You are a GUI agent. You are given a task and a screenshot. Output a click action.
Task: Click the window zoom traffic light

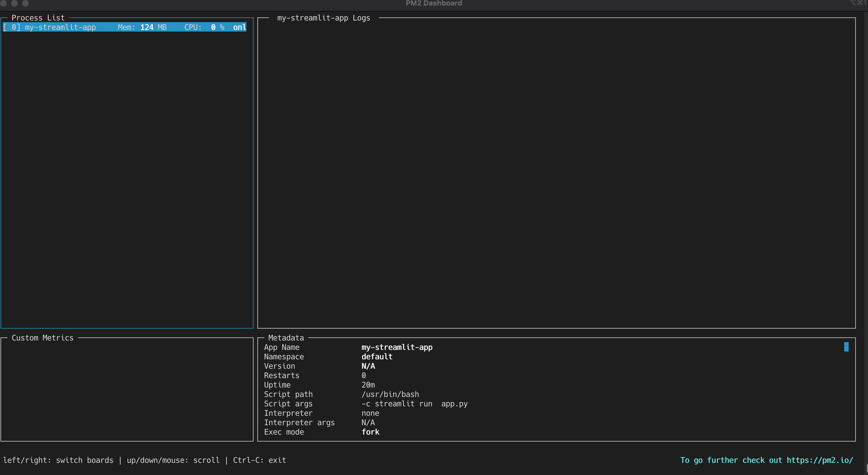click(26, 3)
